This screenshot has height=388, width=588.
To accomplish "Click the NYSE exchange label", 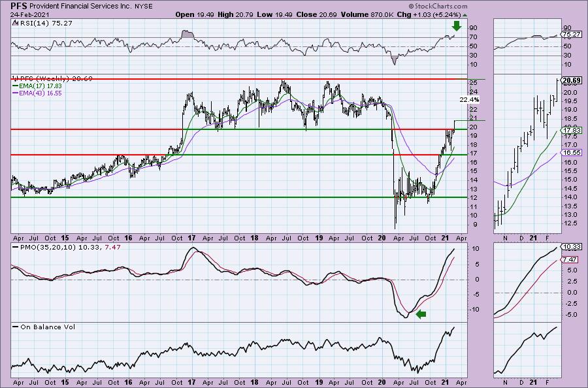I will point(144,7).
